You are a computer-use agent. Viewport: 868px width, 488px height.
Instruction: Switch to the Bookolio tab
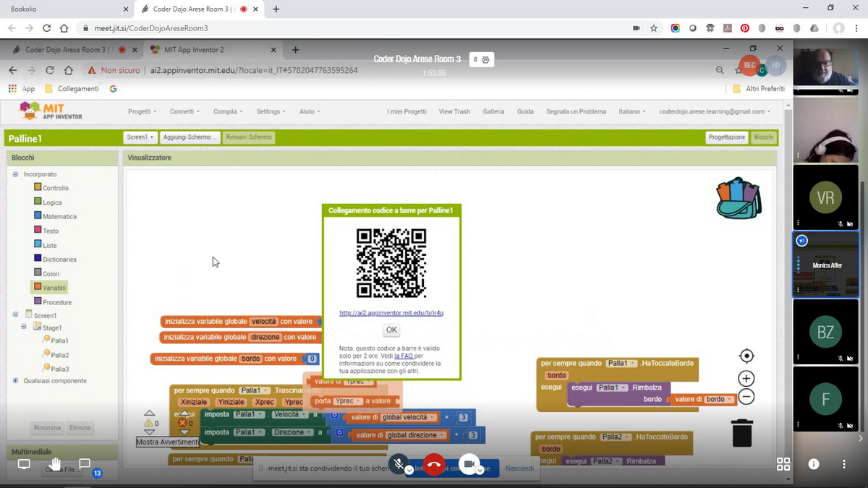(x=69, y=9)
